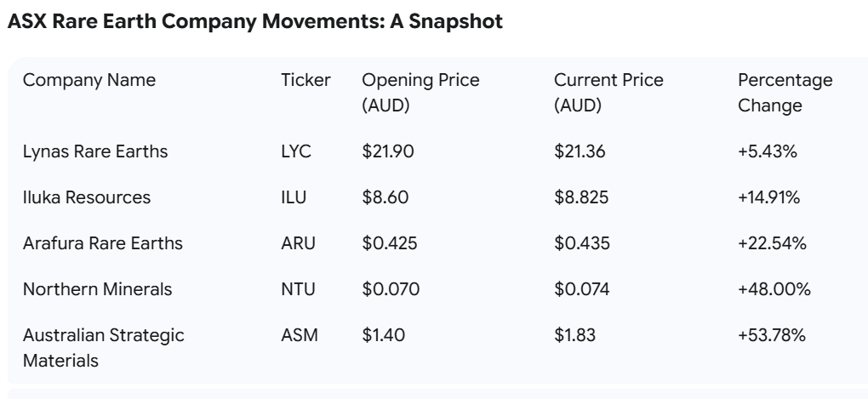
Task: Select the Company Name column header
Action: pos(89,81)
